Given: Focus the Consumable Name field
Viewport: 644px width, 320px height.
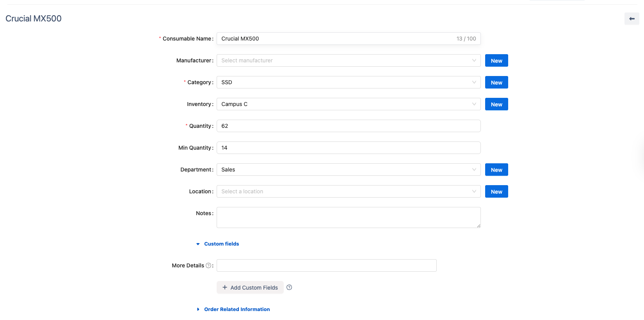Looking at the screenshot, I should tap(336, 39).
